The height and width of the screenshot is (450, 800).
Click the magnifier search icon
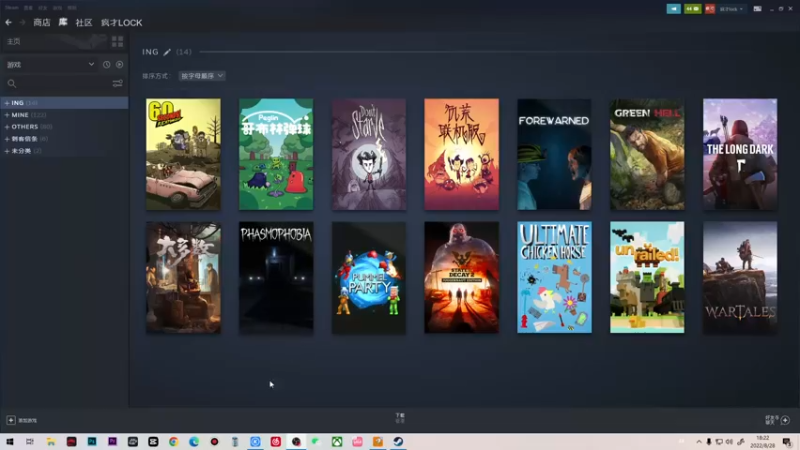point(12,84)
